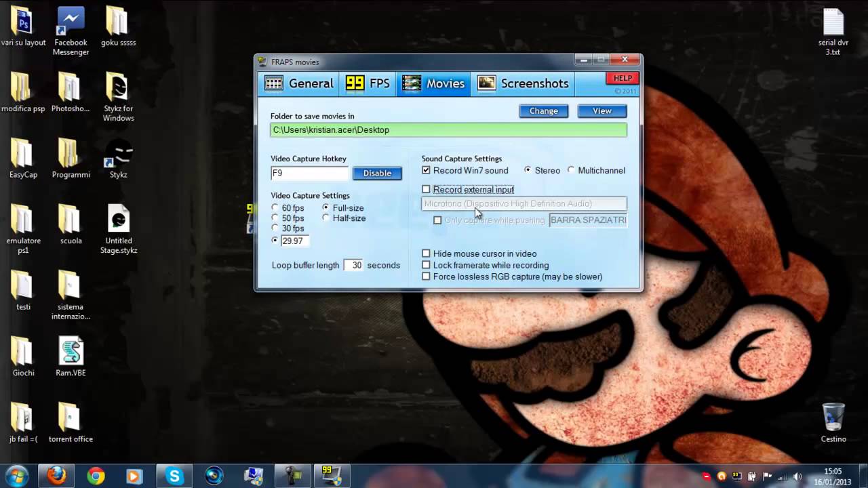Screen dimensions: 868x488
Task: Open sistema internazio... folder
Action: (71, 296)
